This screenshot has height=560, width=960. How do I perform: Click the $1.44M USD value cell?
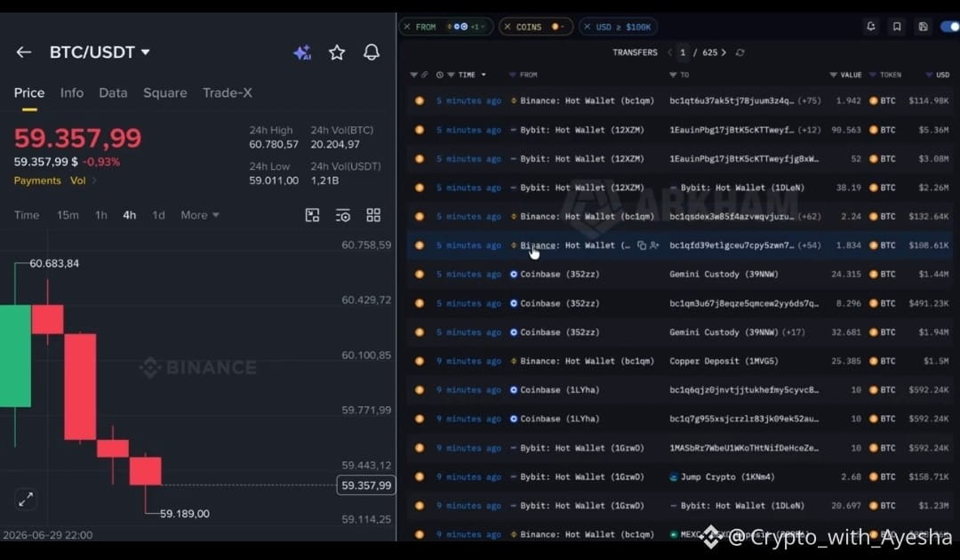[x=933, y=274]
